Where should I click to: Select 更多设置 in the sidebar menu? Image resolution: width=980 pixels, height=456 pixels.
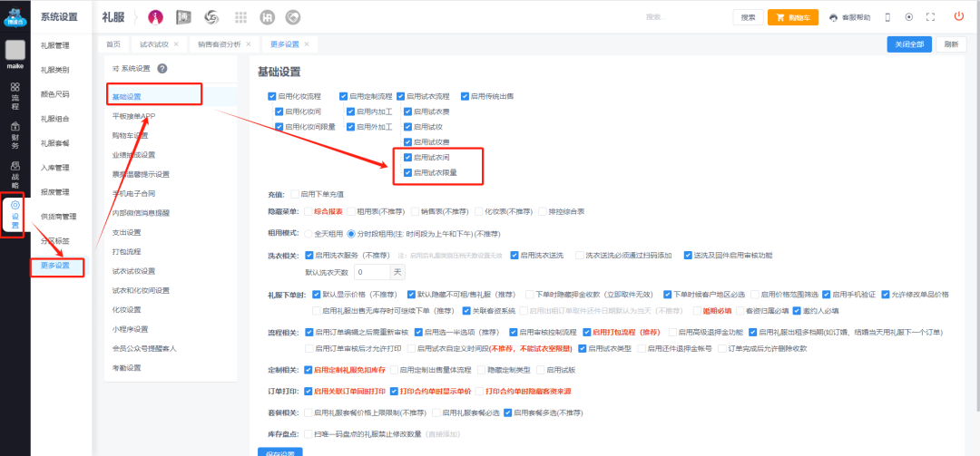tap(55, 266)
